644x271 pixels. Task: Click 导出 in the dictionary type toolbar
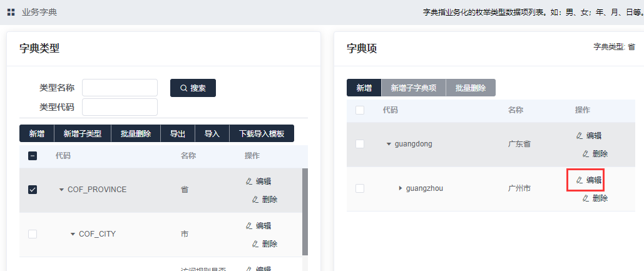click(178, 134)
